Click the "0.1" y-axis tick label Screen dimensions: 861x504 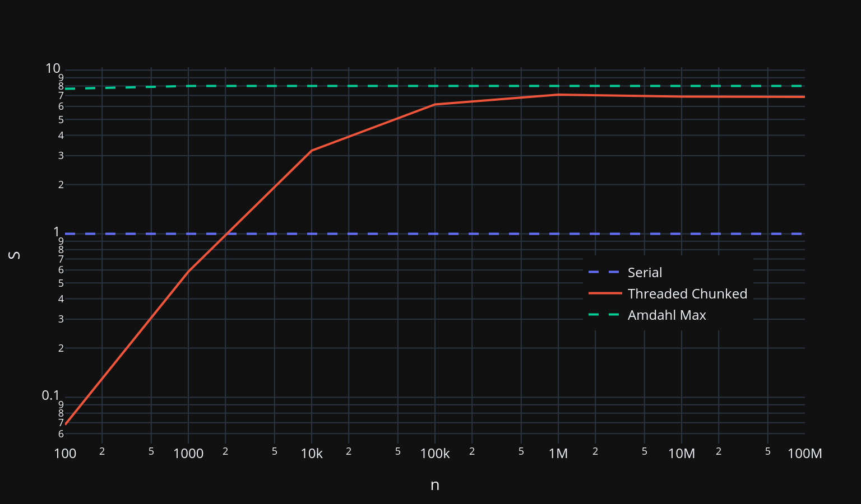[x=50, y=395]
